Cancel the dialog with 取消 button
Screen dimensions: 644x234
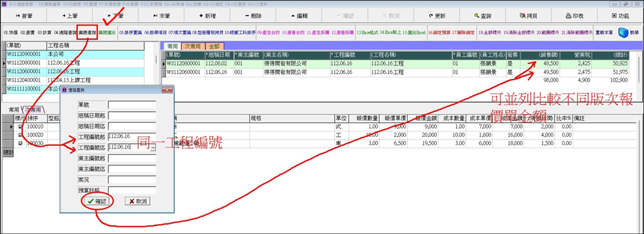click(137, 201)
